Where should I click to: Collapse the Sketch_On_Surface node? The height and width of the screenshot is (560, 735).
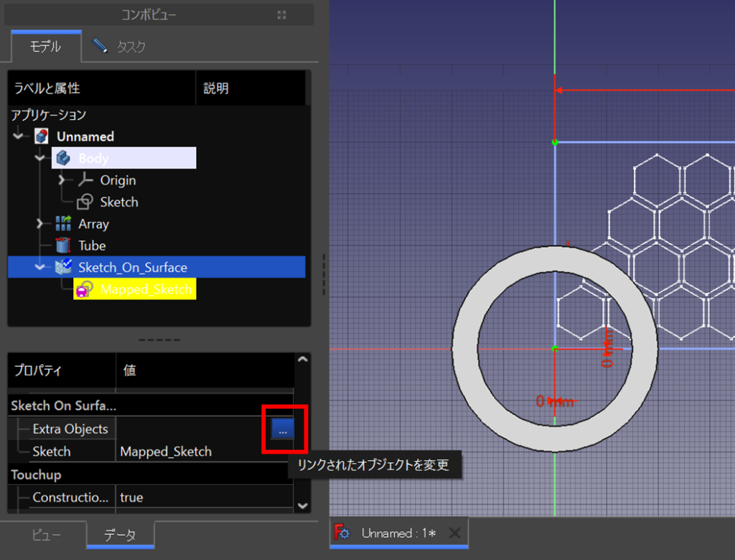(x=40, y=267)
